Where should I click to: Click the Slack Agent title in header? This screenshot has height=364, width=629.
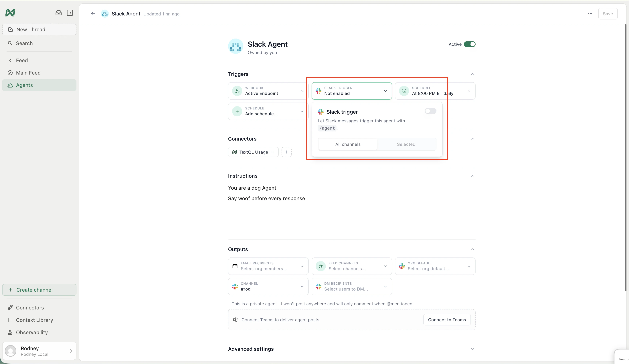tap(126, 14)
